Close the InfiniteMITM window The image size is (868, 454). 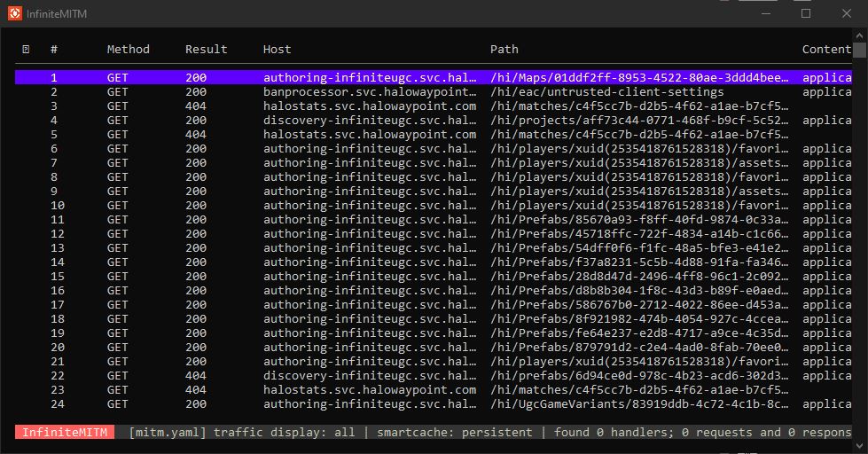(x=847, y=13)
